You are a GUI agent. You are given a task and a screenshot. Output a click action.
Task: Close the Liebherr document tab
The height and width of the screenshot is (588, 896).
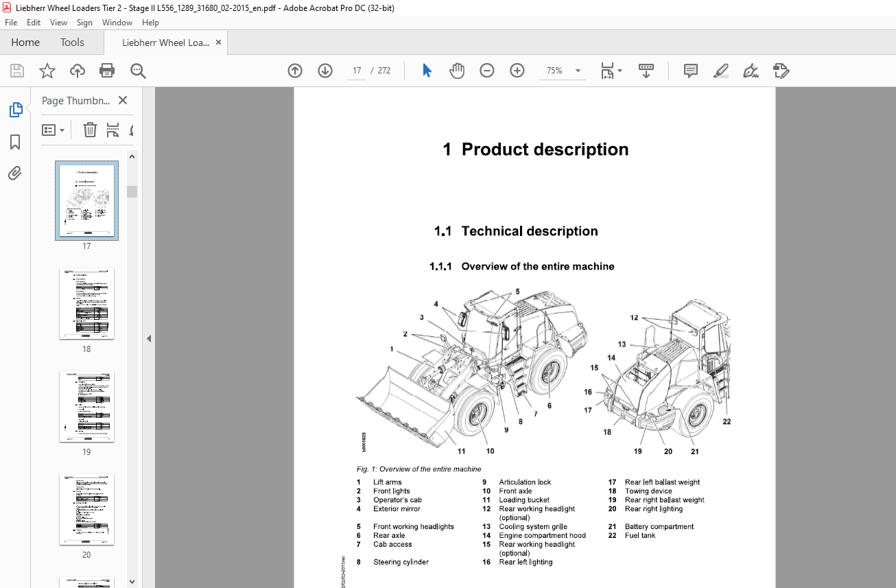pos(218,43)
